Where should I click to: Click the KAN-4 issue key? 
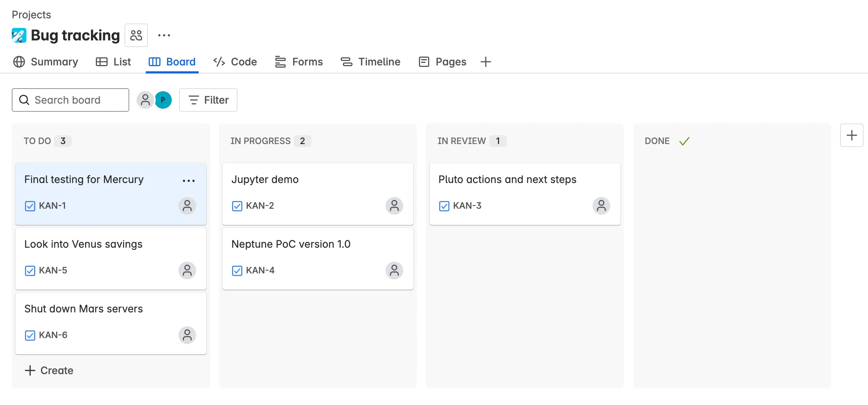click(260, 270)
